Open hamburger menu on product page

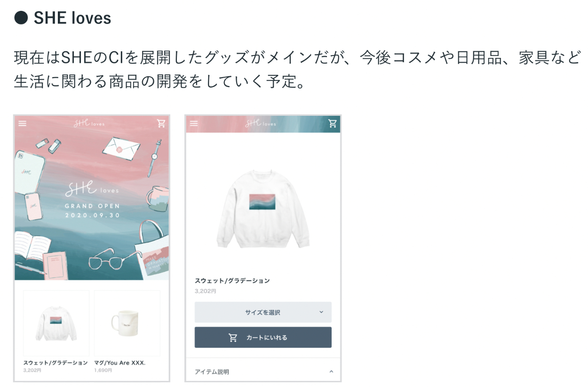194,124
